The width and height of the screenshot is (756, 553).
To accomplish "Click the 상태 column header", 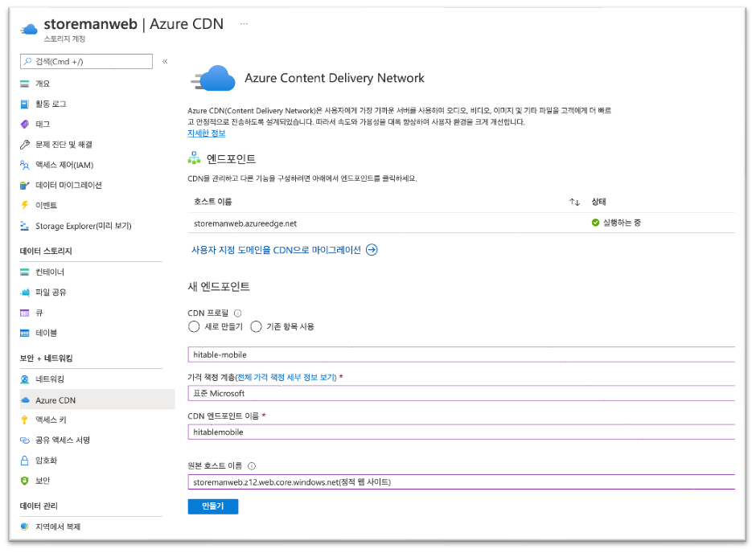I will point(599,202).
